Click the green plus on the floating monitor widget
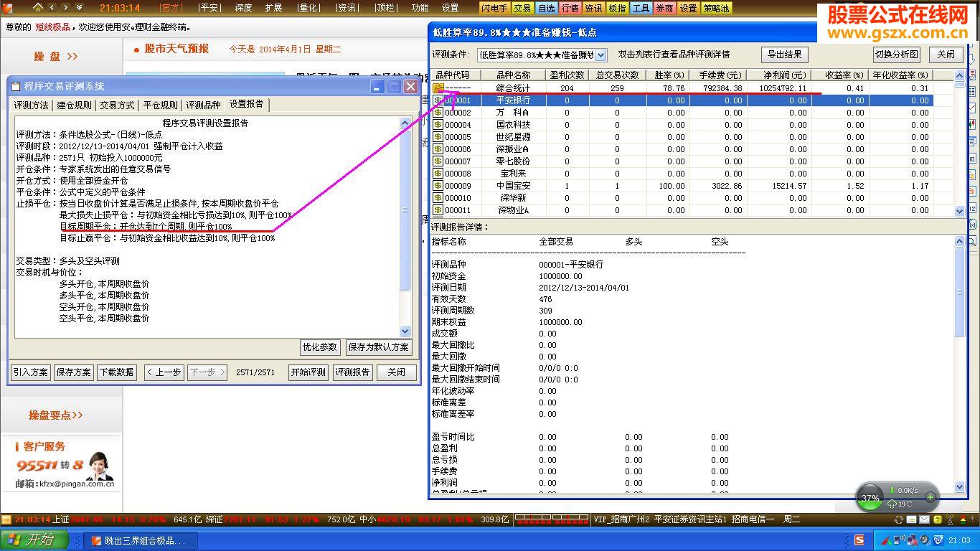The image size is (980, 551). pos(930,496)
